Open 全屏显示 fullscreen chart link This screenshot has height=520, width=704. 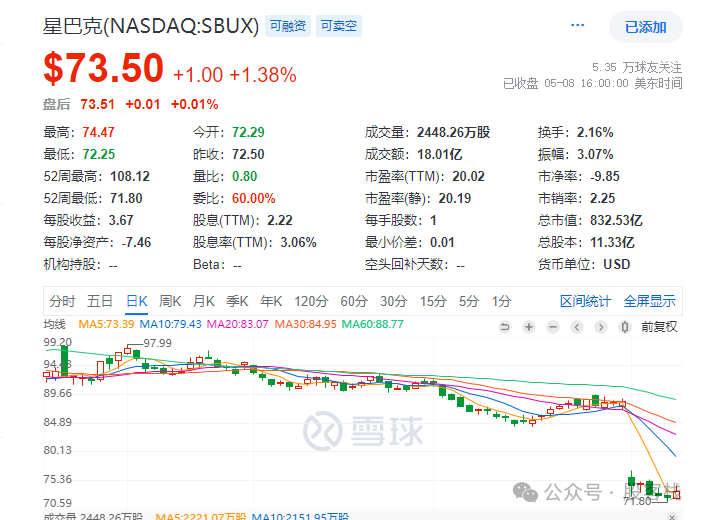[x=649, y=301]
